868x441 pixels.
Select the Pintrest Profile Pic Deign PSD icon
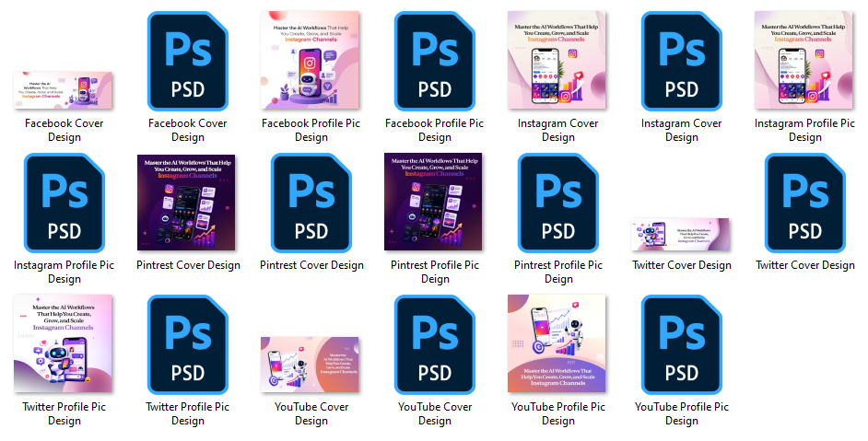pyautogui.click(x=558, y=203)
